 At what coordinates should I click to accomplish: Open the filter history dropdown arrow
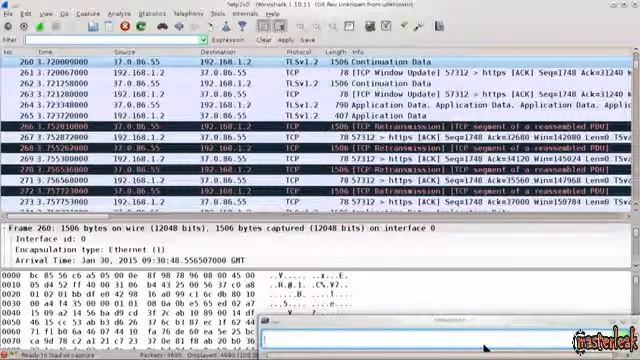[204, 40]
